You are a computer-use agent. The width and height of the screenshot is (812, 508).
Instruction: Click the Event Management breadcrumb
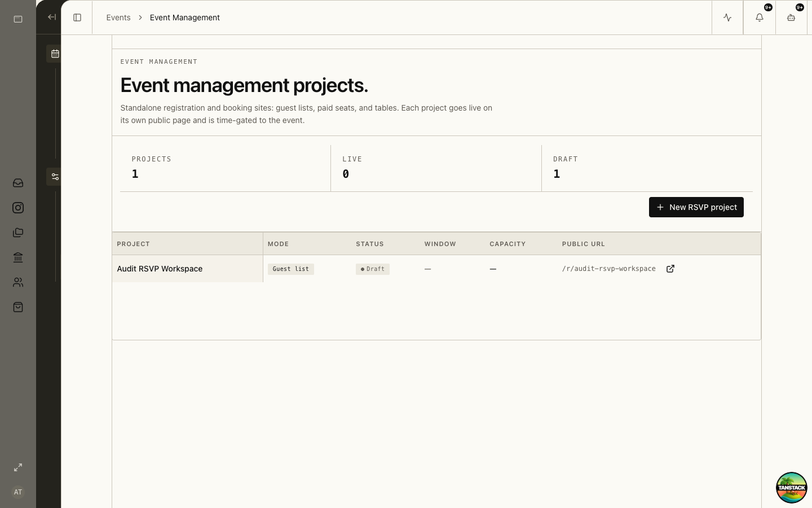click(x=185, y=17)
